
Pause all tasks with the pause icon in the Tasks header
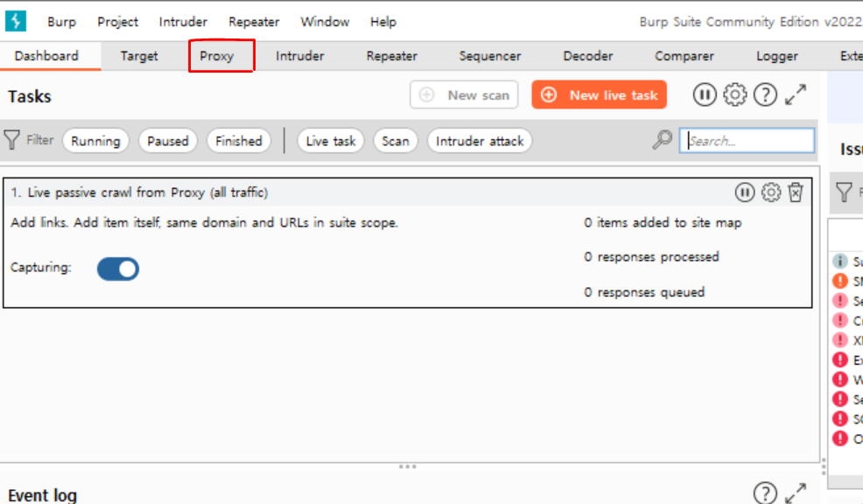[705, 94]
